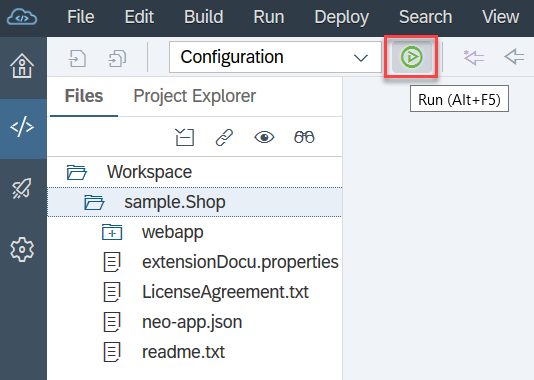The height and width of the screenshot is (380, 534).
Task: Click the SAP Web IDE cloud logo
Action: click(x=22, y=17)
